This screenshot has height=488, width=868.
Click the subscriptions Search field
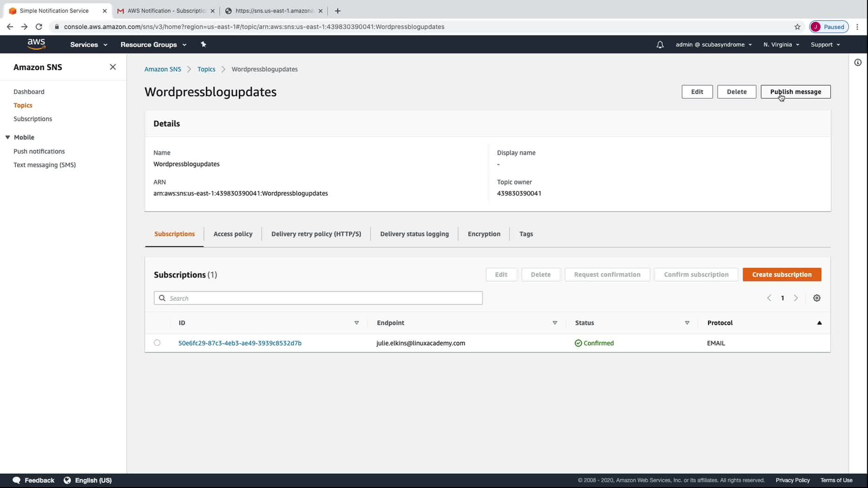(x=318, y=298)
